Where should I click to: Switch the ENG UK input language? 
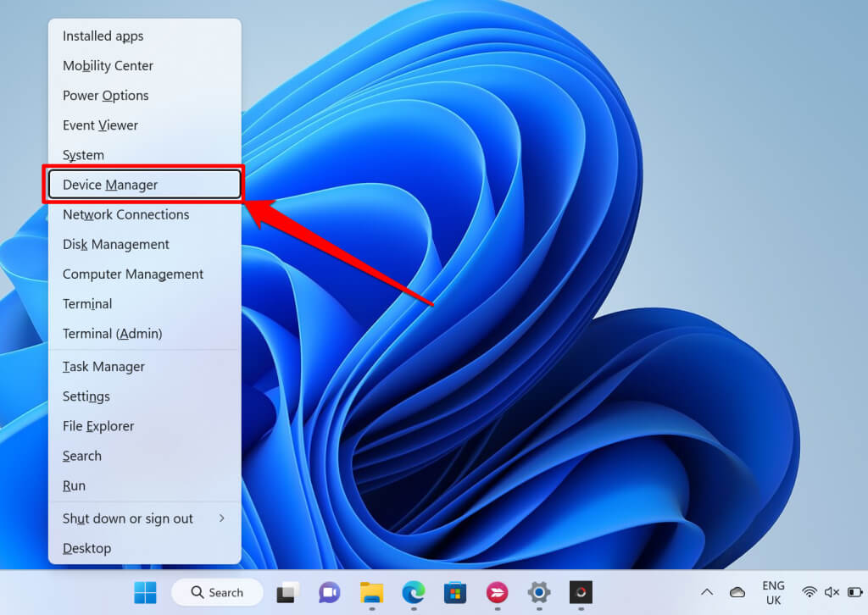pyautogui.click(x=773, y=592)
